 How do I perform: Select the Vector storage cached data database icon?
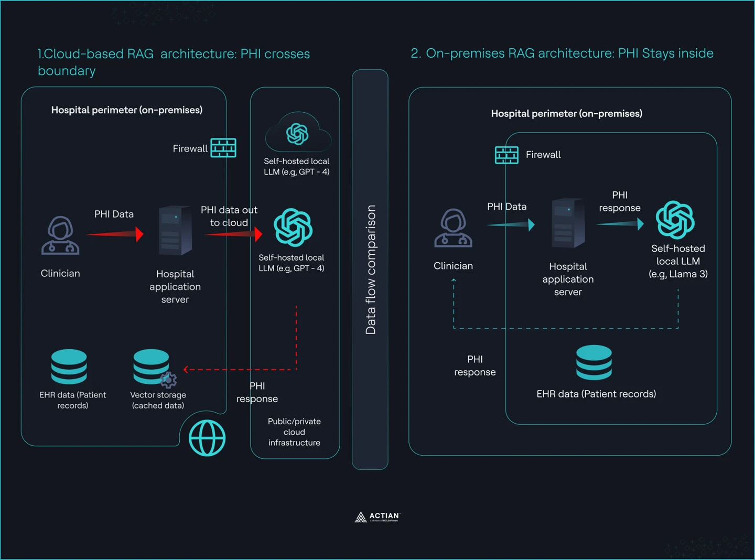152,366
